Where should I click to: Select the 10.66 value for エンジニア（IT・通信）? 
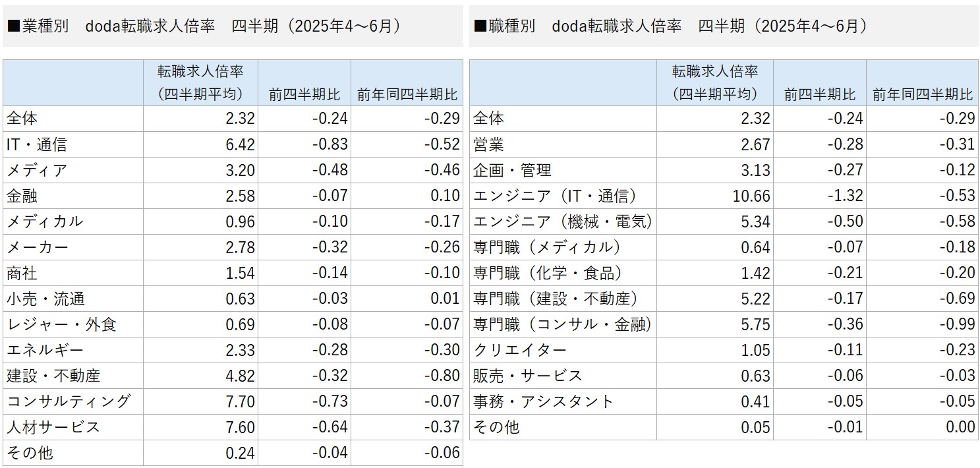tap(751, 196)
